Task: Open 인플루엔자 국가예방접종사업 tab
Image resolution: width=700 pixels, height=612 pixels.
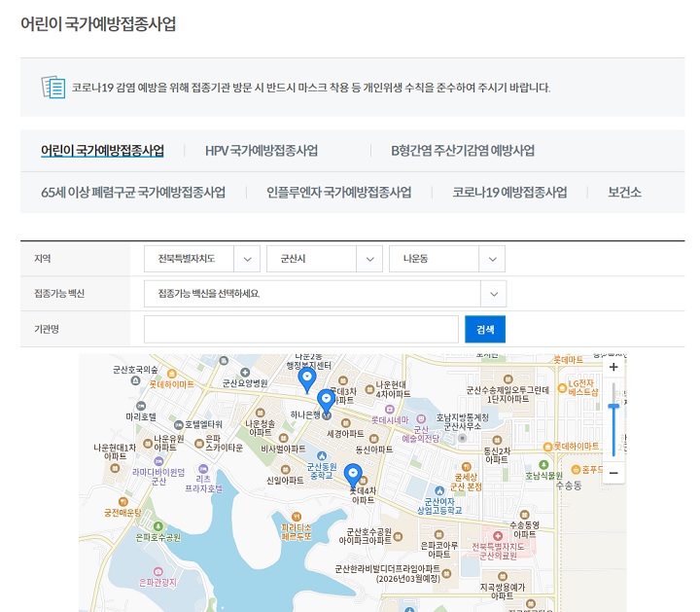Action: click(339, 192)
